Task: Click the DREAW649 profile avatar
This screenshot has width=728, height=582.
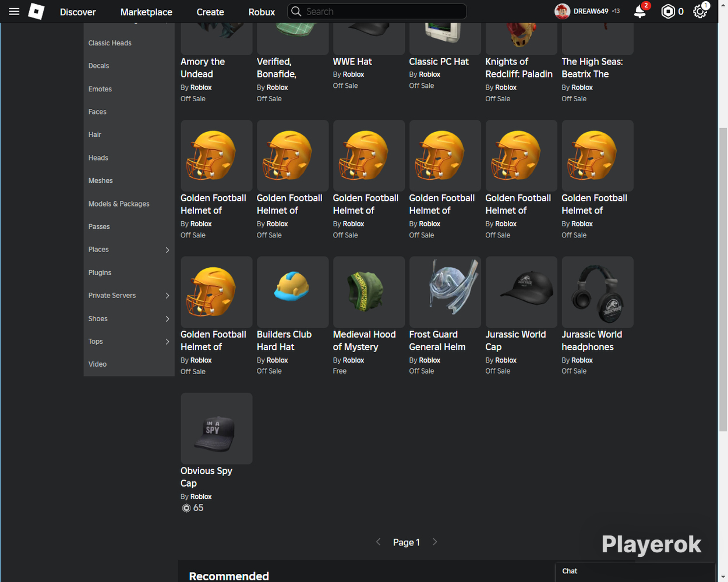Action: [x=562, y=12]
